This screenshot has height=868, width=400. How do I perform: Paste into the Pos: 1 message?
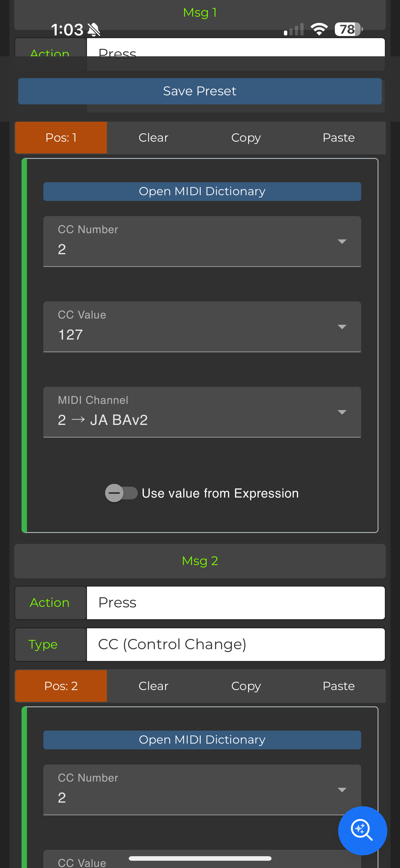[338, 137]
